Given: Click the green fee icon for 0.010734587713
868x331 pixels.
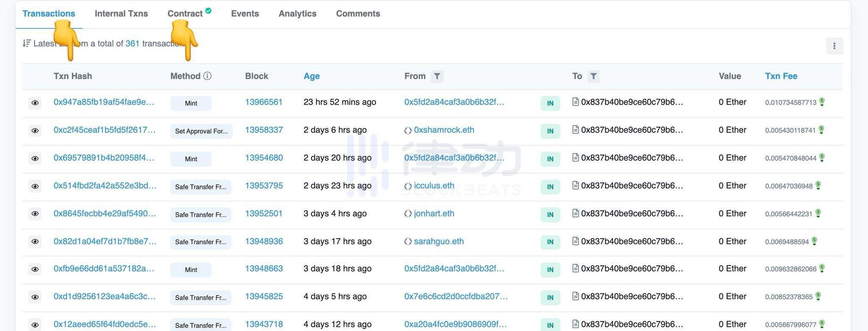Looking at the screenshot, I should tap(822, 102).
